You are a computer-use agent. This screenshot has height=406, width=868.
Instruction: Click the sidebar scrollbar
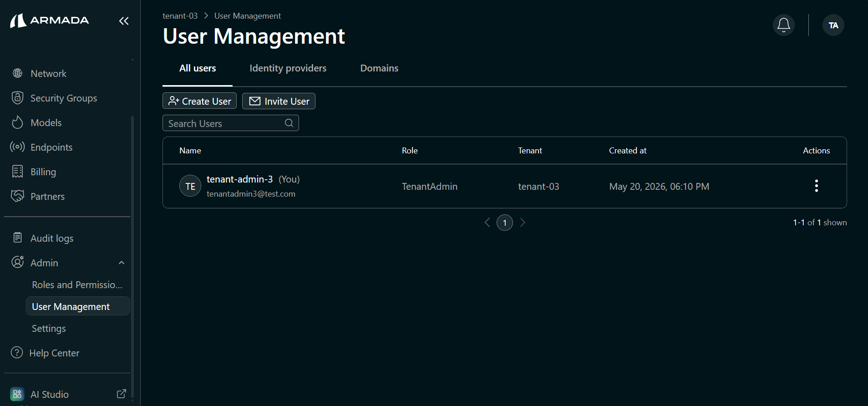pyautogui.click(x=132, y=256)
